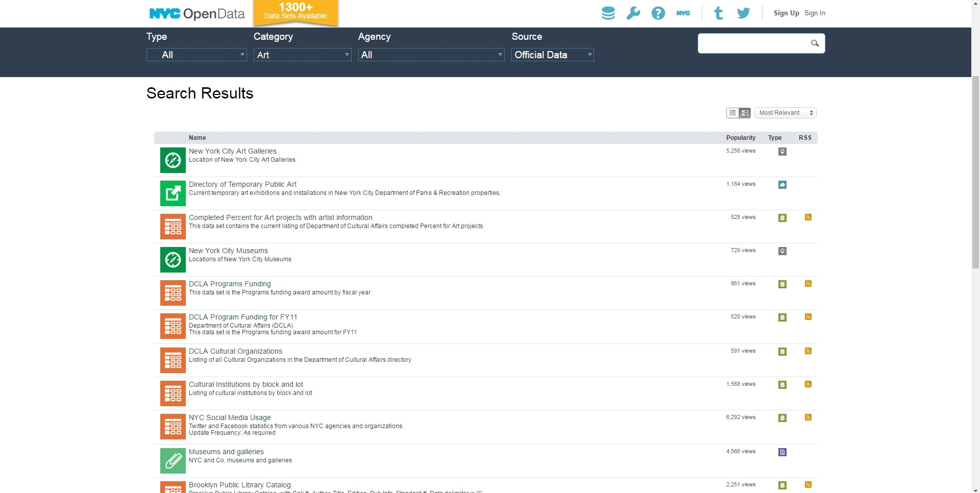
Task: Click external link icon for Directory of Temporary Public Art
Action: tap(173, 193)
